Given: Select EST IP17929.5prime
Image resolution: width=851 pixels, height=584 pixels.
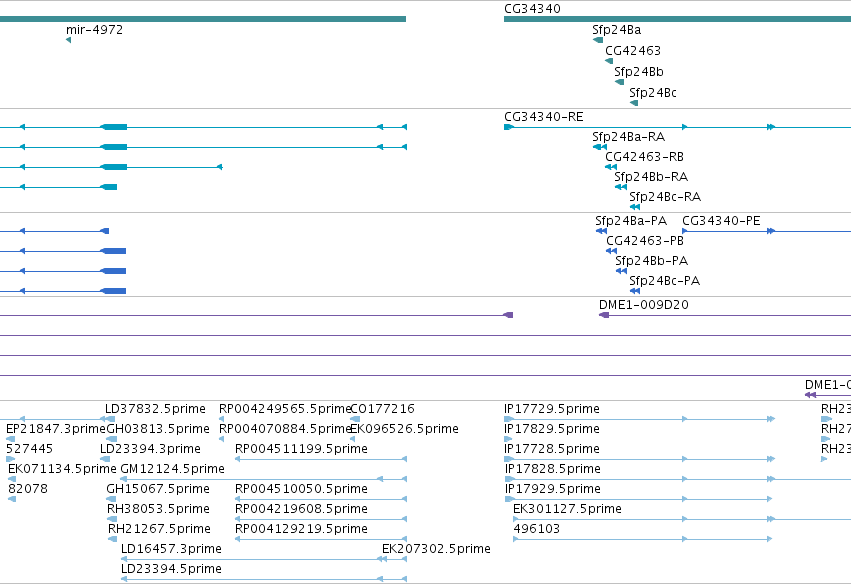Looking at the screenshot, I should click(552, 489).
